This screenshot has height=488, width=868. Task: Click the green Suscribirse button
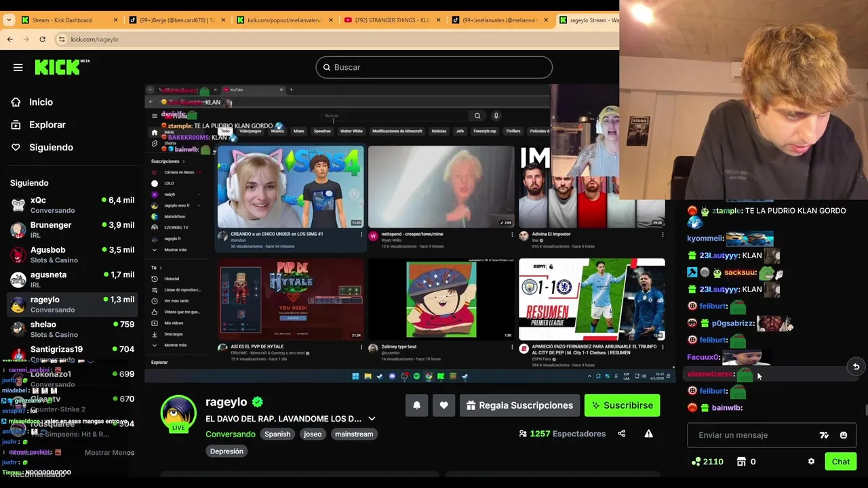tap(622, 405)
